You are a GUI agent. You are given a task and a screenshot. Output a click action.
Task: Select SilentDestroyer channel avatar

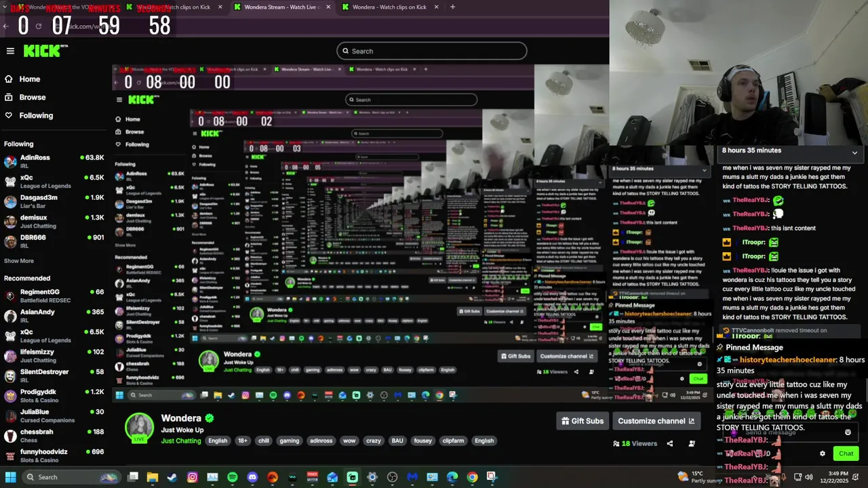(10, 376)
